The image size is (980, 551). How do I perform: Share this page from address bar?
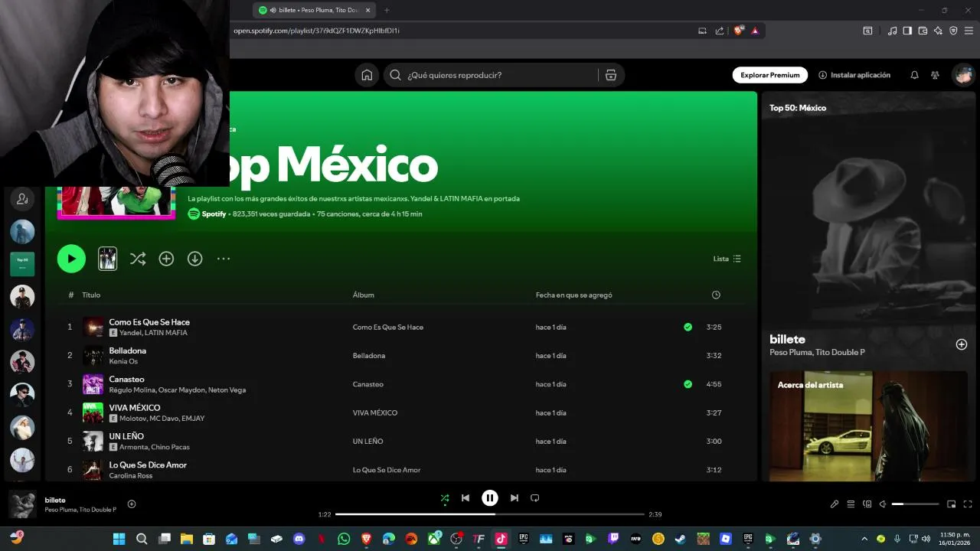(720, 31)
